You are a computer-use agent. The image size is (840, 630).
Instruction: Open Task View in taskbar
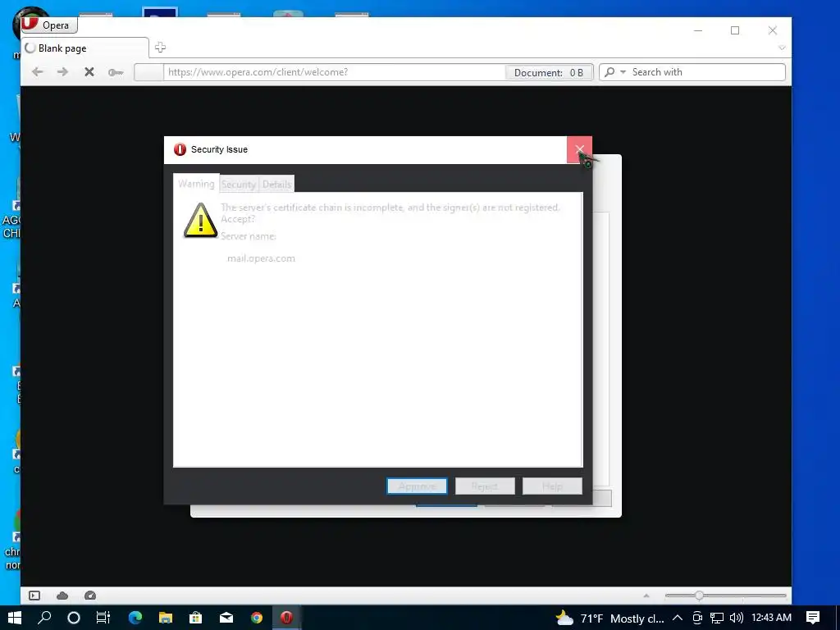pos(103,618)
